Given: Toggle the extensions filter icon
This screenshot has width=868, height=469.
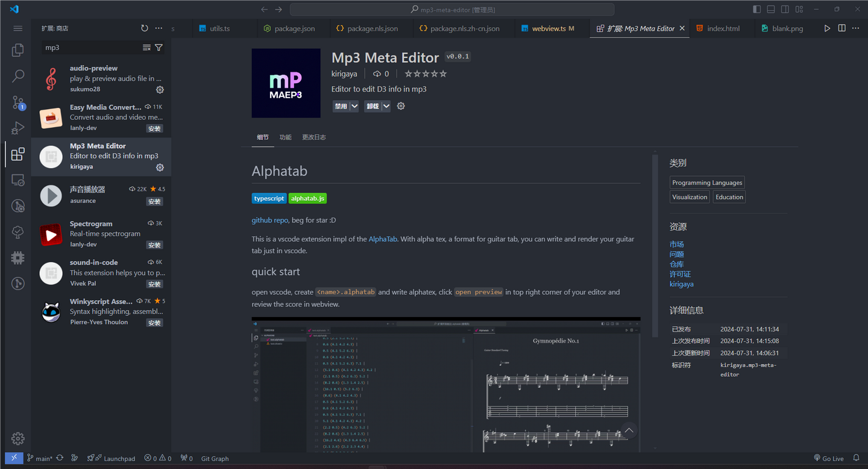Looking at the screenshot, I should point(159,47).
